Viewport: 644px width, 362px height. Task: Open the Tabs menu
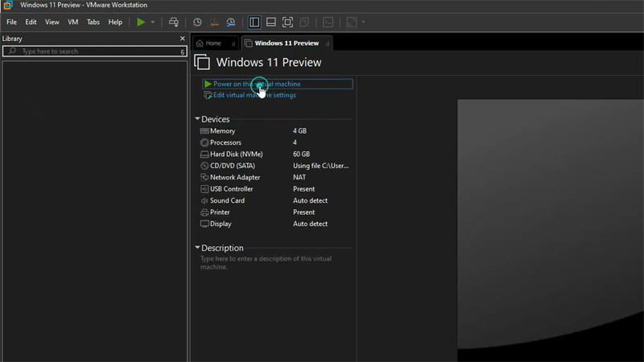point(93,23)
